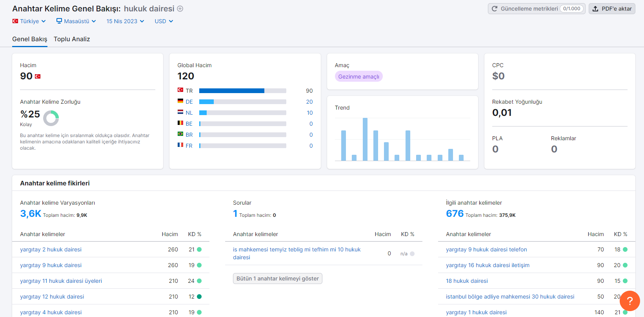
Task: Click the orange help question mark button
Action: 629,301
